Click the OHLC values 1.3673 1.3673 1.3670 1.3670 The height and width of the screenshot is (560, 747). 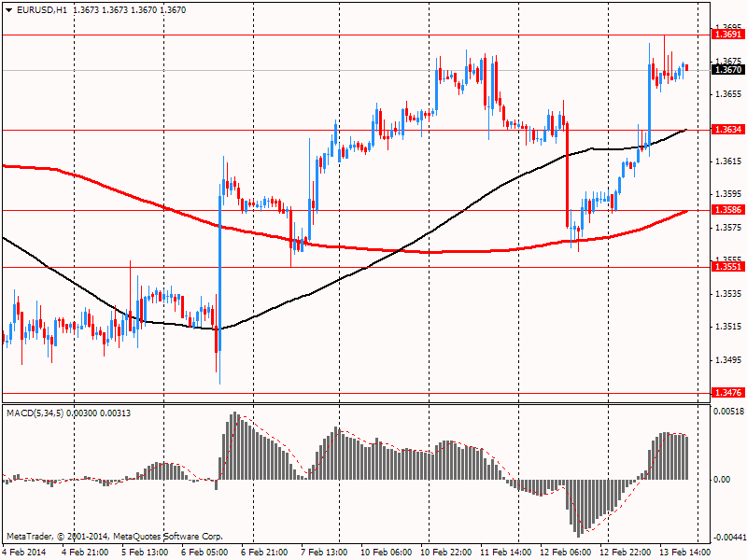pos(130,10)
